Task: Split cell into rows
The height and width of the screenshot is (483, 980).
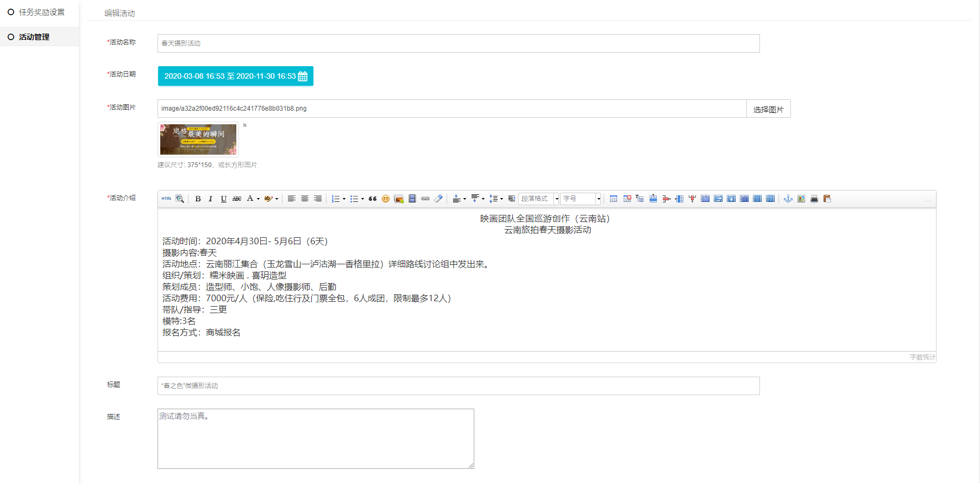Action: 757,199
